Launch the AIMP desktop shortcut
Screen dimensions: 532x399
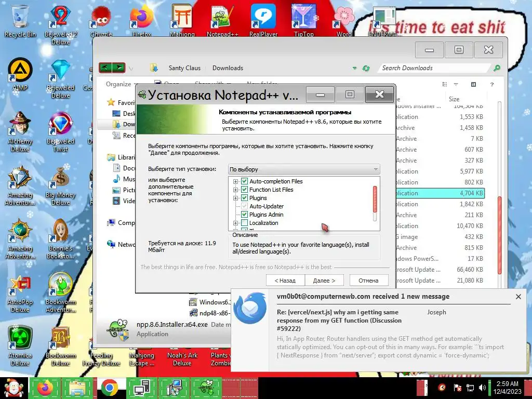click(20, 75)
